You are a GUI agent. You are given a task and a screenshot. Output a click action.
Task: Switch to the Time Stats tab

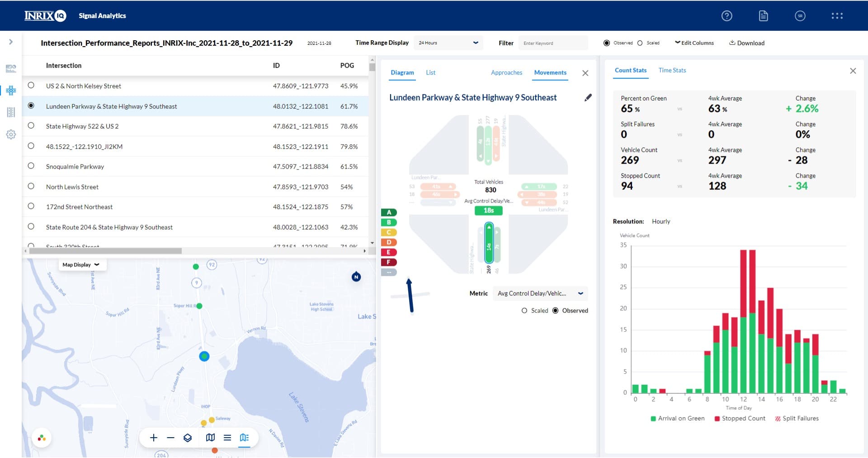pyautogui.click(x=672, y=71)
